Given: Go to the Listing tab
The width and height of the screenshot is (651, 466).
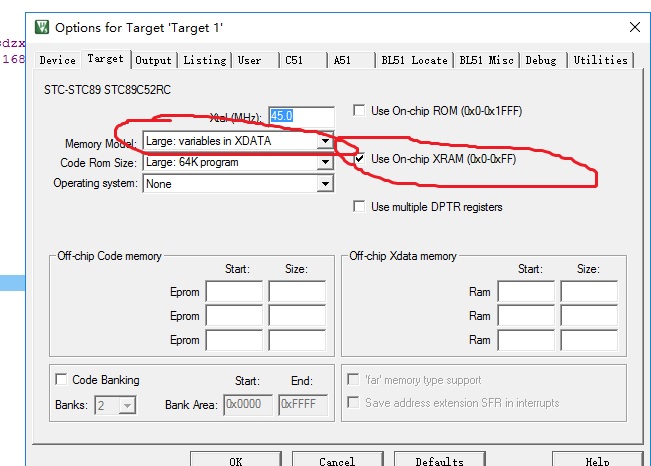Looking at the screenshot, I should click(205, 60).
